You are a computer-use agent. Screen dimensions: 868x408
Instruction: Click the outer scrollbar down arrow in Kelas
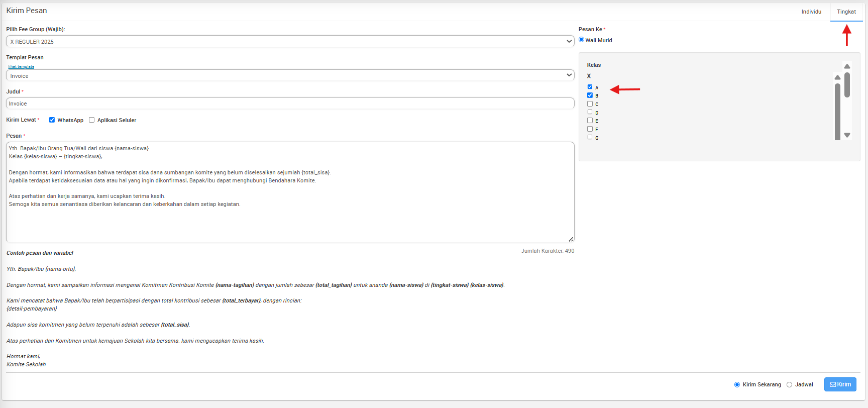(x=847, y=135)
